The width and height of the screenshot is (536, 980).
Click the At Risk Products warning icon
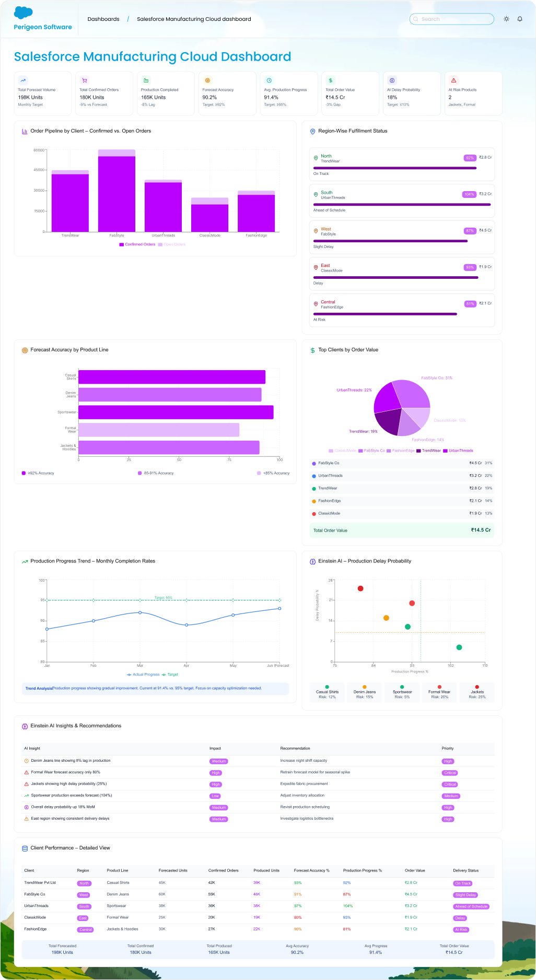coord(453,80)
